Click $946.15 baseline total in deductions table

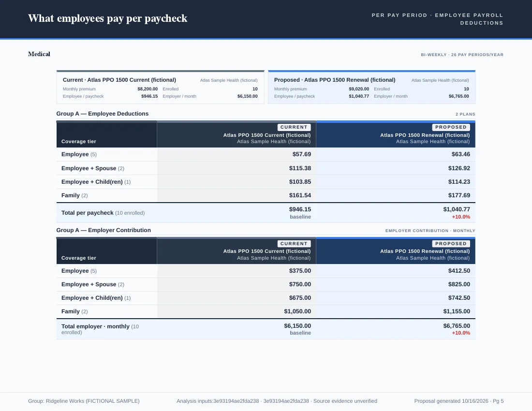[x=300, y=209]
